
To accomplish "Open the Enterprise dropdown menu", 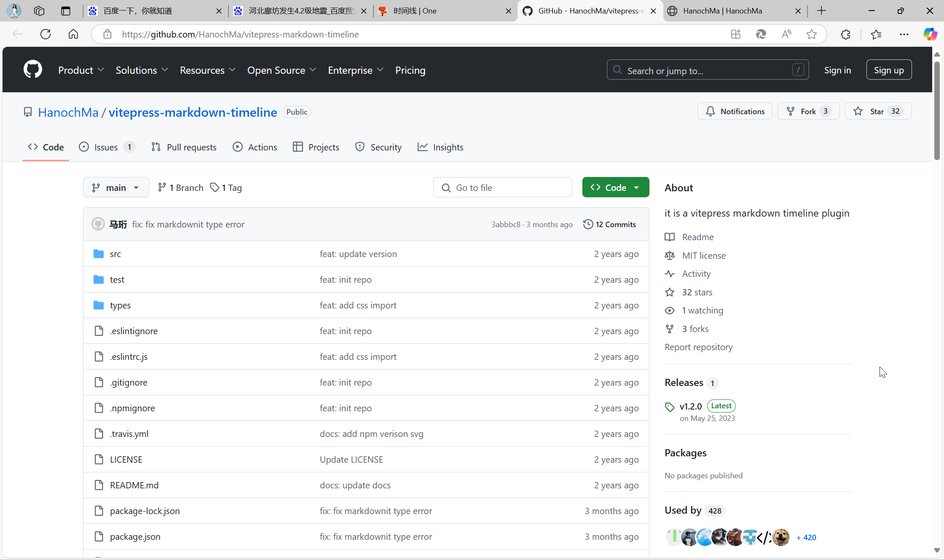I will (356, 70).
